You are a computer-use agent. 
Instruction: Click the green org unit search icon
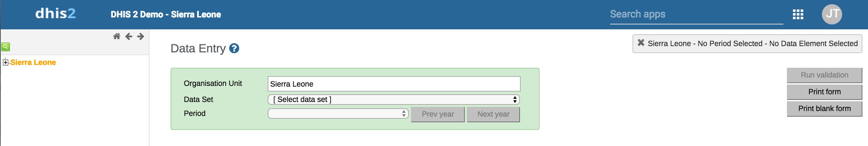(6, 46)
